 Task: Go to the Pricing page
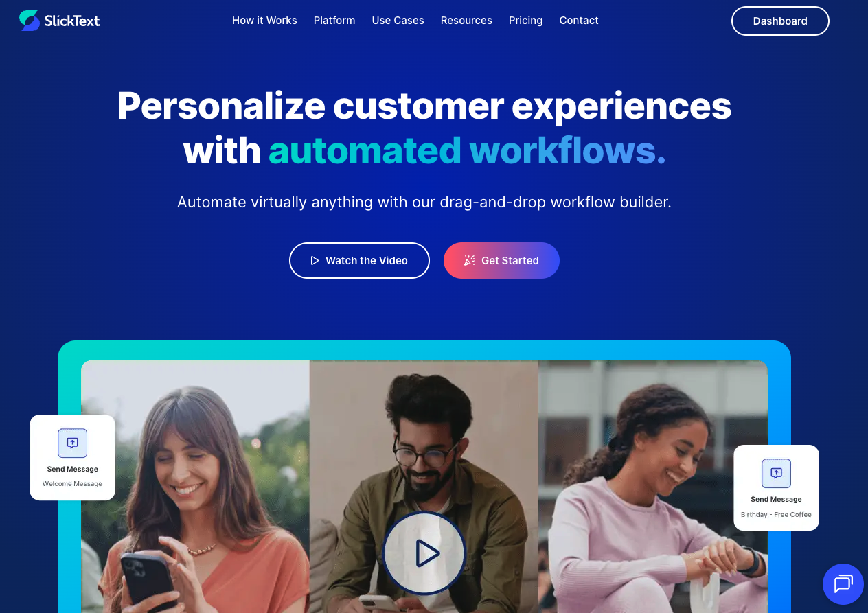[x=525, y=21]
